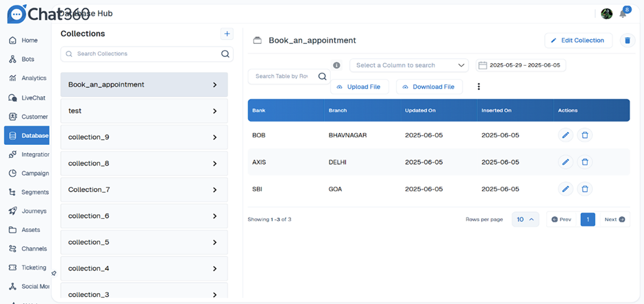644x304 pixels.
Task: Click the Download File button
Action: (429, 87)
